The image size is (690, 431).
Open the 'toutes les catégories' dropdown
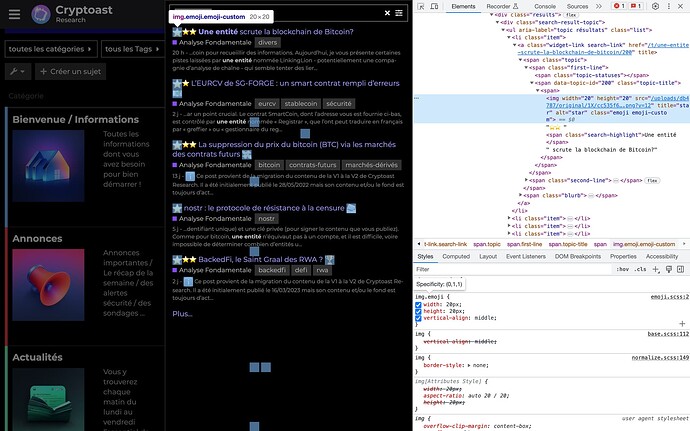(x=51, y=49)
